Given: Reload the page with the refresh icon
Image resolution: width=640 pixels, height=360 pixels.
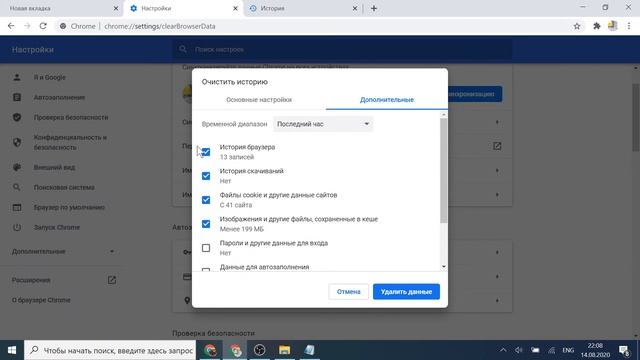Looking at the screenshot, I should [43, 26].
